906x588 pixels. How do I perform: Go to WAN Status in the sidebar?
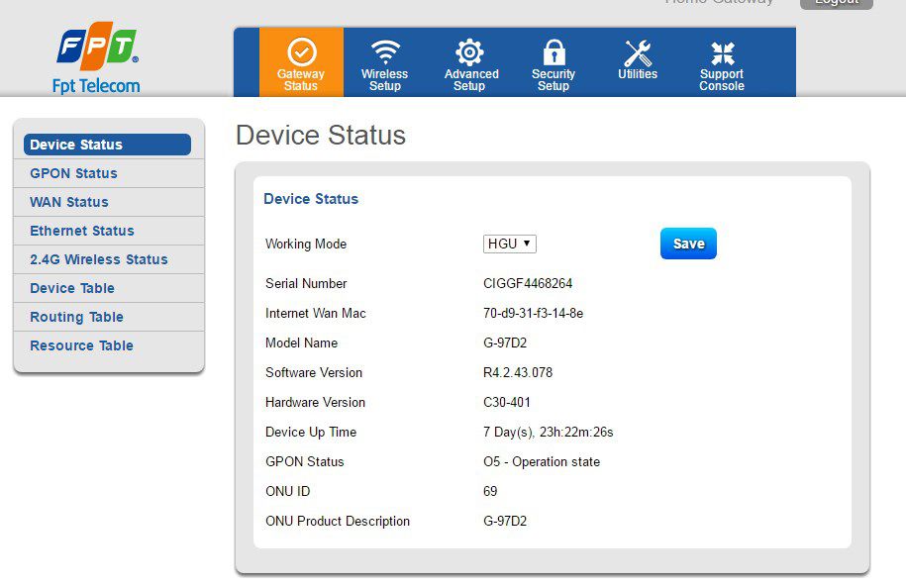[69, 202]
